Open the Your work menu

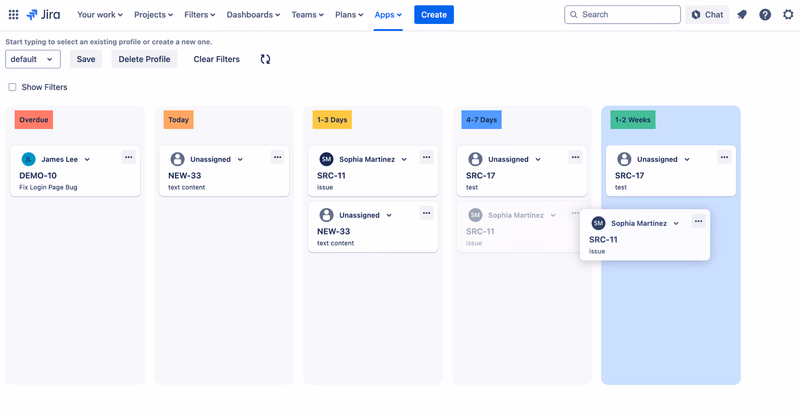tap(100, 15)
